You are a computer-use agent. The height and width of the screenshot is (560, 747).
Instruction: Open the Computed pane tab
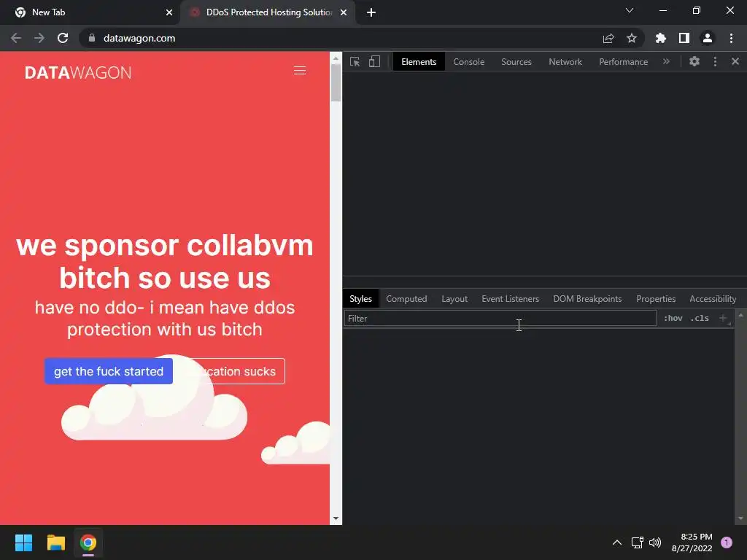406,298
